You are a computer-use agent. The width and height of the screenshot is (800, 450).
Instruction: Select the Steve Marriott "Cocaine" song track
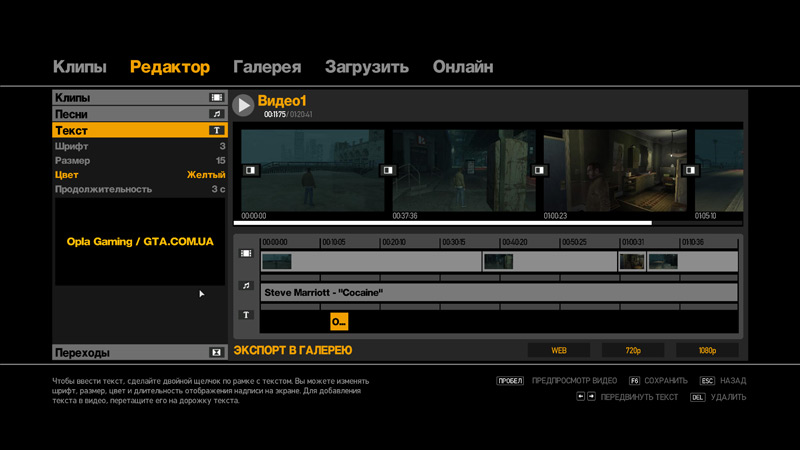(x=498, y=293)
